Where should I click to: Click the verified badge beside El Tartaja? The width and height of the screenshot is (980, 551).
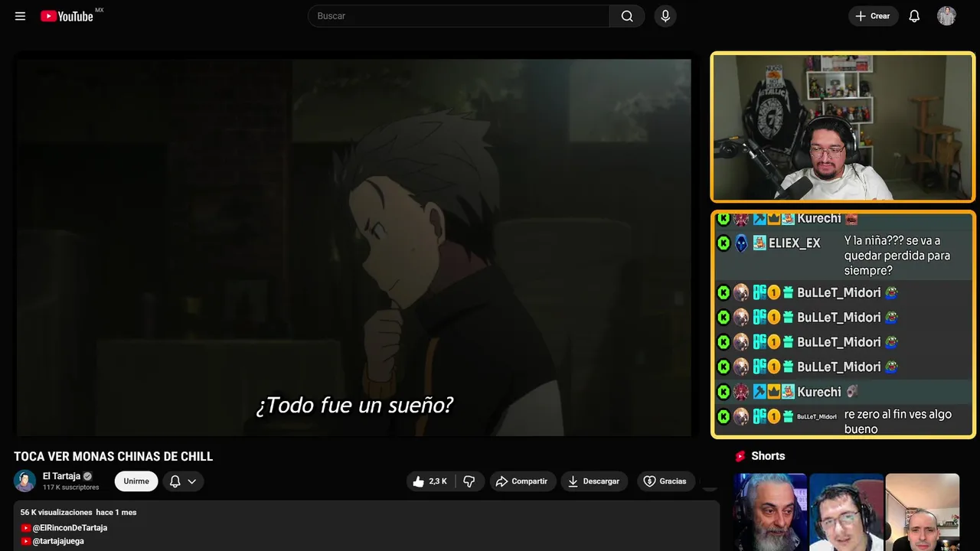pos(87,476)
